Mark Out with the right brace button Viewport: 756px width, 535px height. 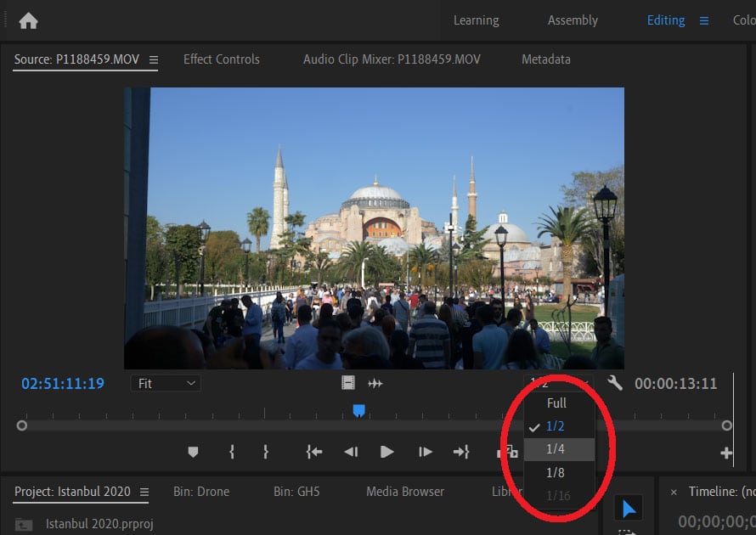click(x=266, y=452)
